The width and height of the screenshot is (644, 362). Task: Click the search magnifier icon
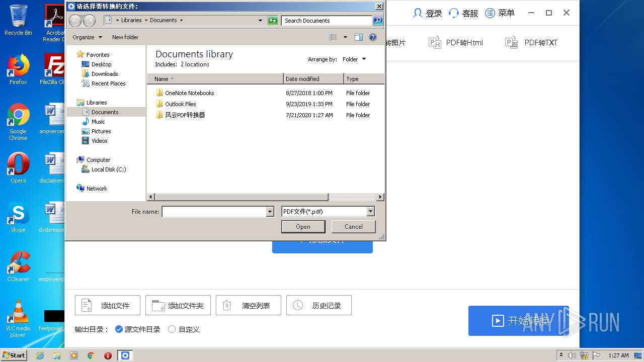pos(378,21)
